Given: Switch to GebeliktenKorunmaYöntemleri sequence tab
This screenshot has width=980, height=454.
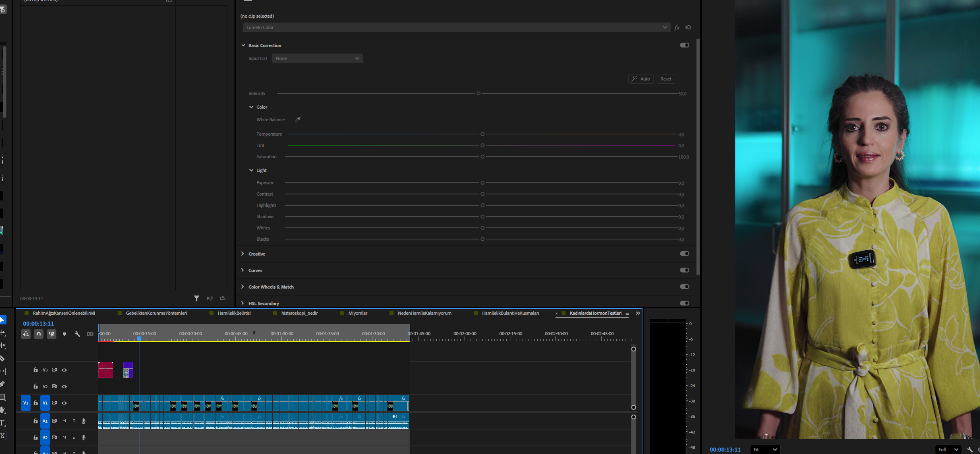Looking at the screenshot, I should click(x=156, y=313).
